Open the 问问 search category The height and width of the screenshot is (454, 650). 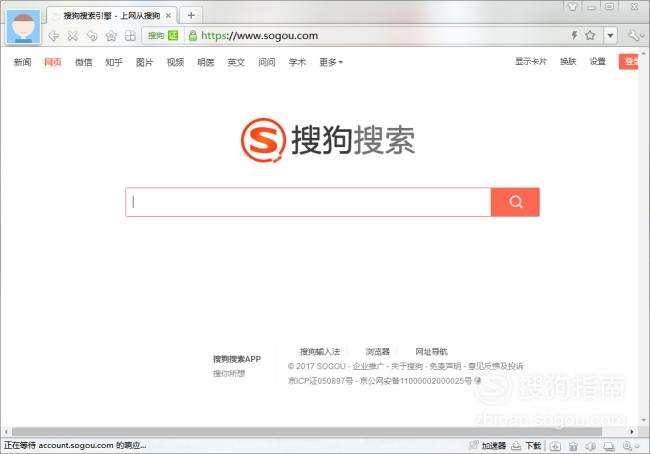tap(267, 62)
